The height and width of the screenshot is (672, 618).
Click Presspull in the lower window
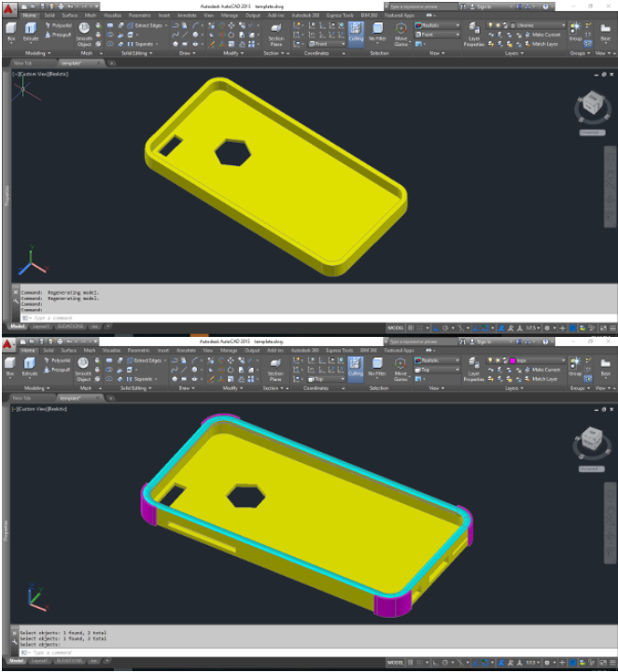[x=57, y=370]
